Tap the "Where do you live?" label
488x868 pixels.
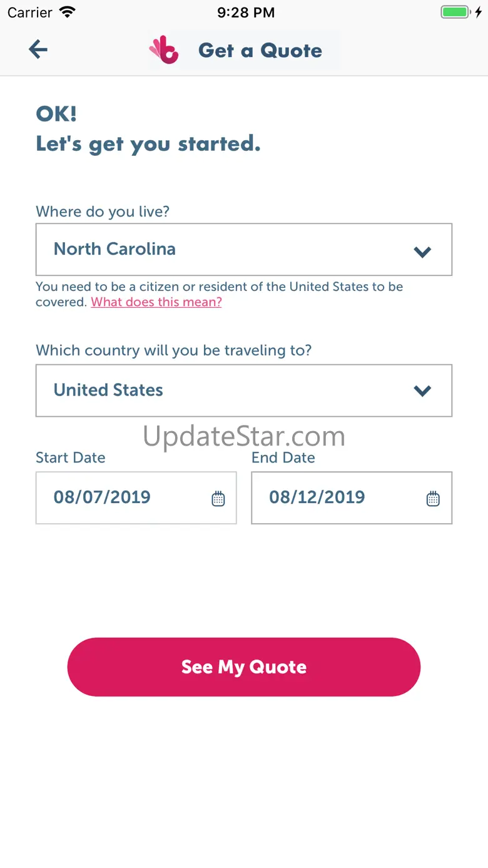click(103, 212)
